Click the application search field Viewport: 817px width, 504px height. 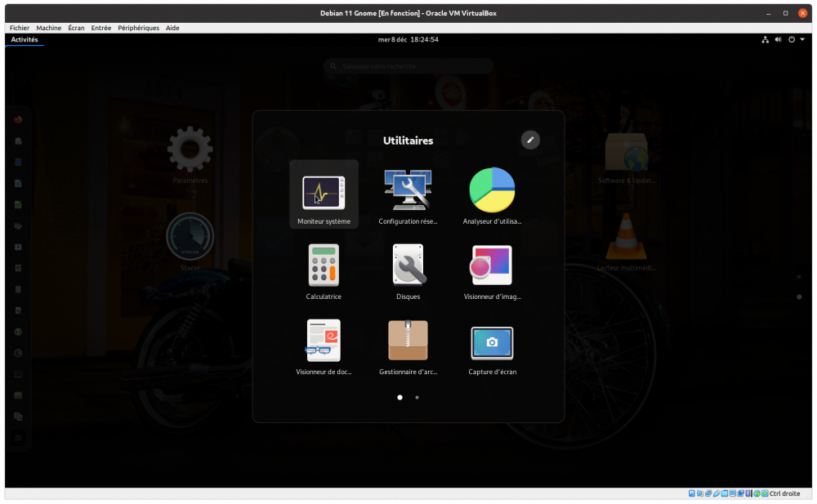(408, 66)
